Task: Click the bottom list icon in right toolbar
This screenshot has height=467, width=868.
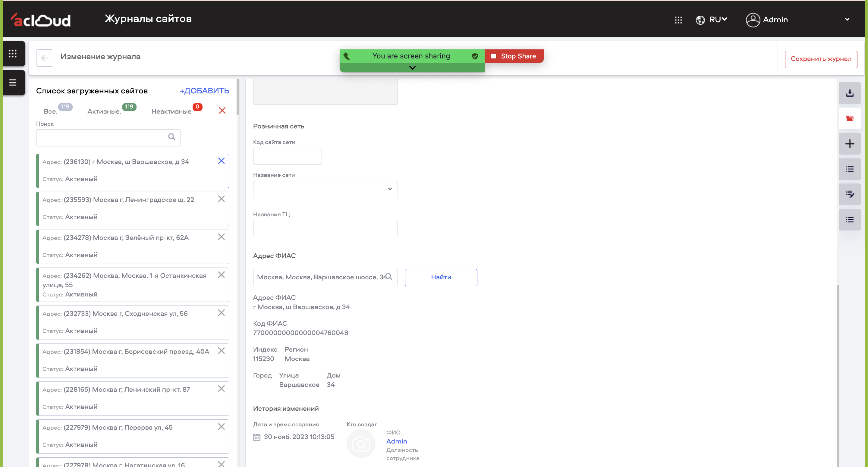Action: (x=850, y=219)
